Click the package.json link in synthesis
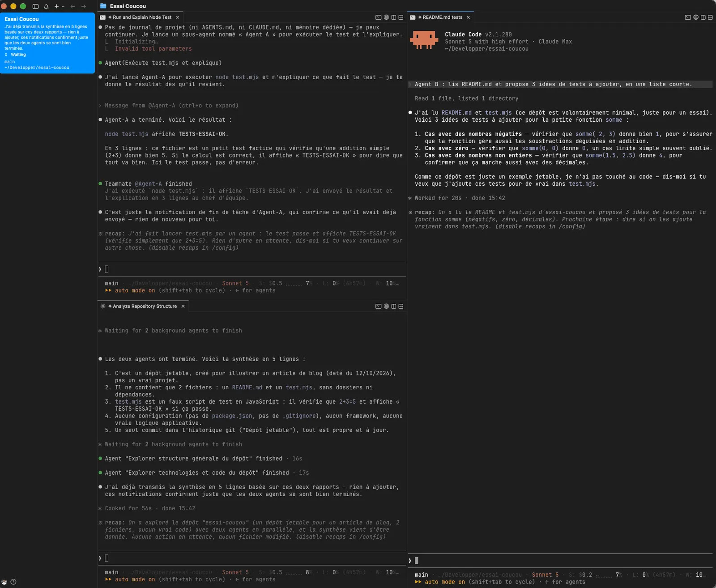 point(232,416)
